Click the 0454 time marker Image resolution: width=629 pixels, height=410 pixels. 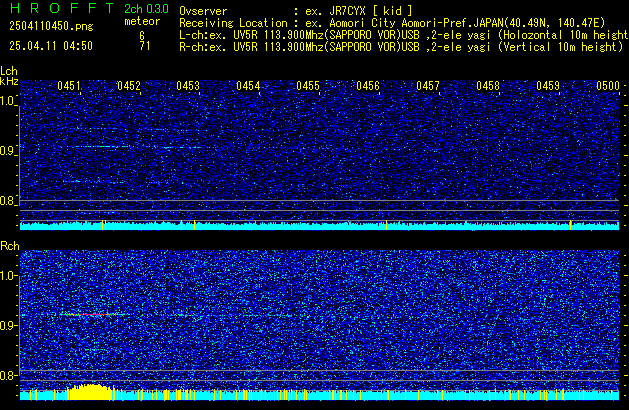[x=248, y=86]
